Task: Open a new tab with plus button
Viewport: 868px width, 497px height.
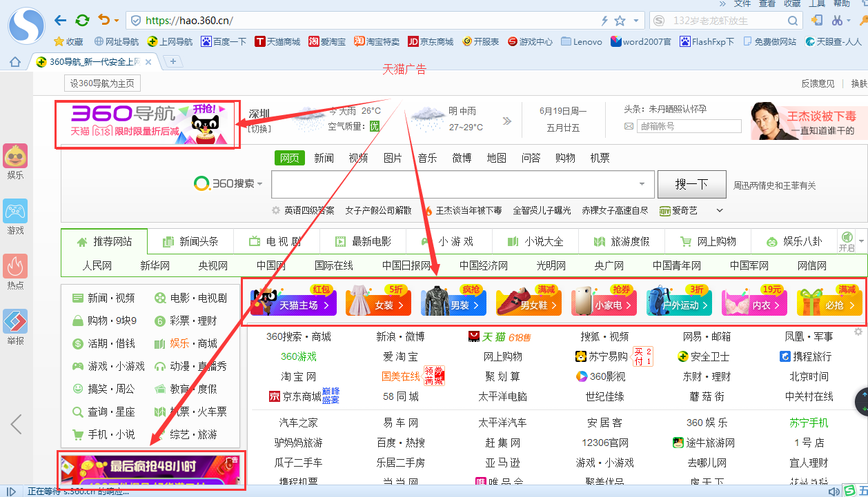Action: point(172,61)
